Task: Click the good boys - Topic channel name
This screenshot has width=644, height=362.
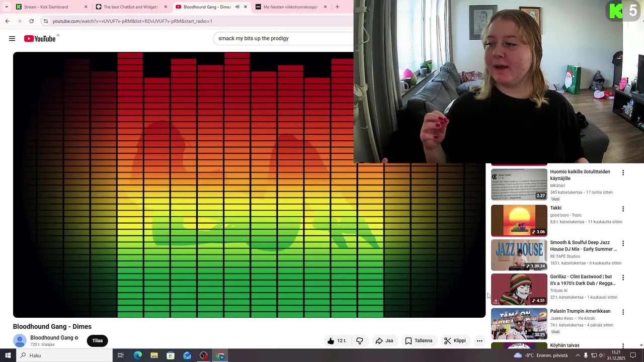Action: [x=566, y=215]
